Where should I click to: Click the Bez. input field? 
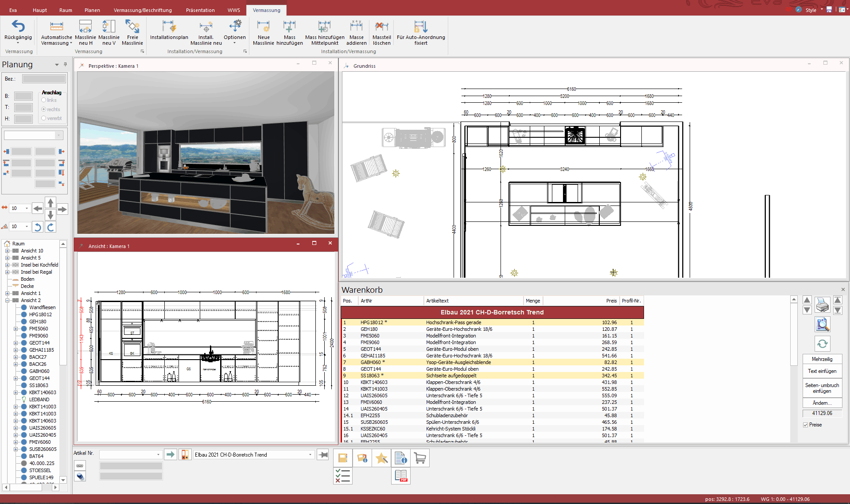tap(44, 79)
